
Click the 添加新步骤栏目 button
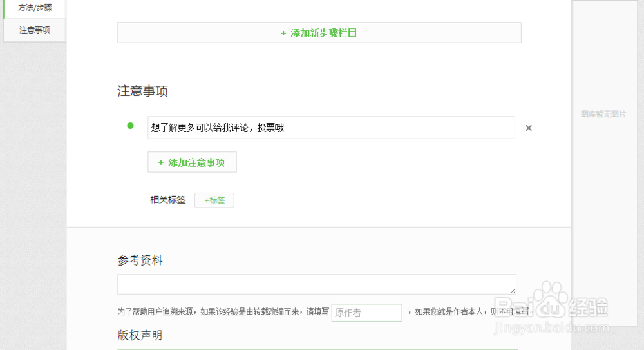[319, 33]
